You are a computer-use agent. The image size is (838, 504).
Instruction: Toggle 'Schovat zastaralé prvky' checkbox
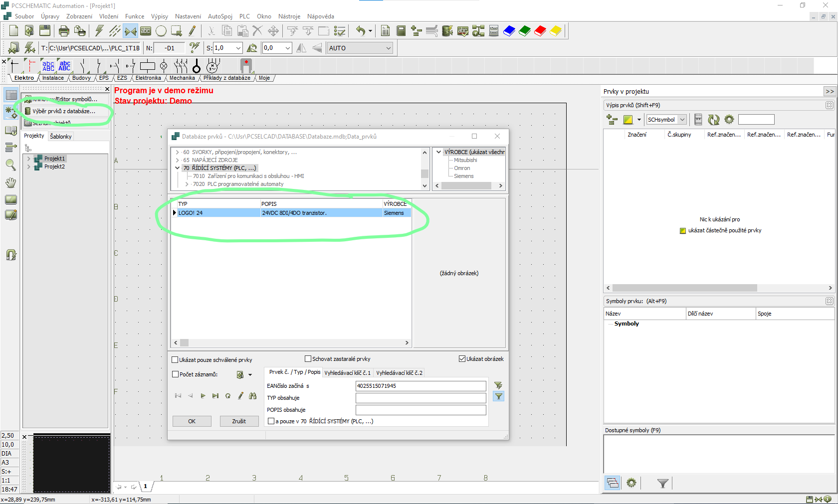pos(308,359)
